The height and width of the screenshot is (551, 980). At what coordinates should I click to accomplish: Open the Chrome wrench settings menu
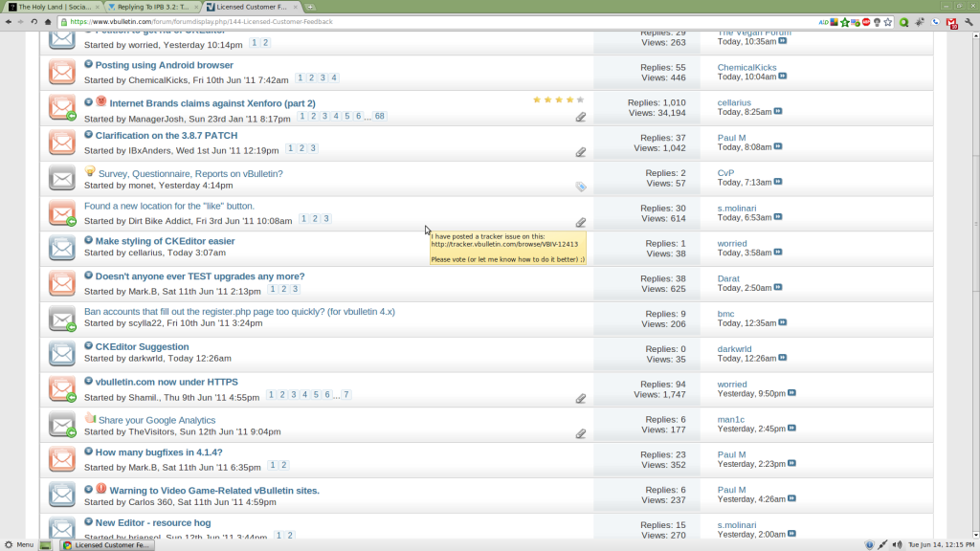click(x=969, y=23)
